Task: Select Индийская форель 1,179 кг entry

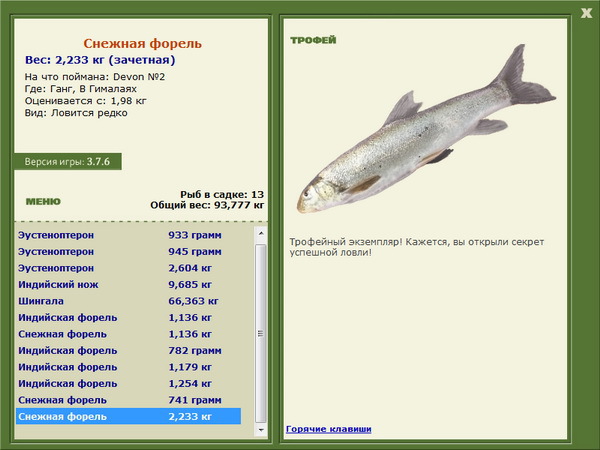Action: point(129,367)
